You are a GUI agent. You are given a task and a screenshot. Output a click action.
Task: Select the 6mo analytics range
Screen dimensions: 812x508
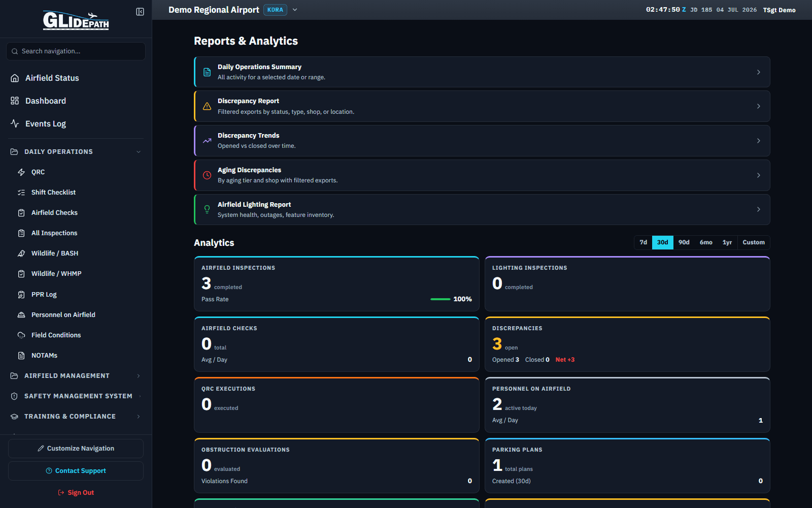706,242
